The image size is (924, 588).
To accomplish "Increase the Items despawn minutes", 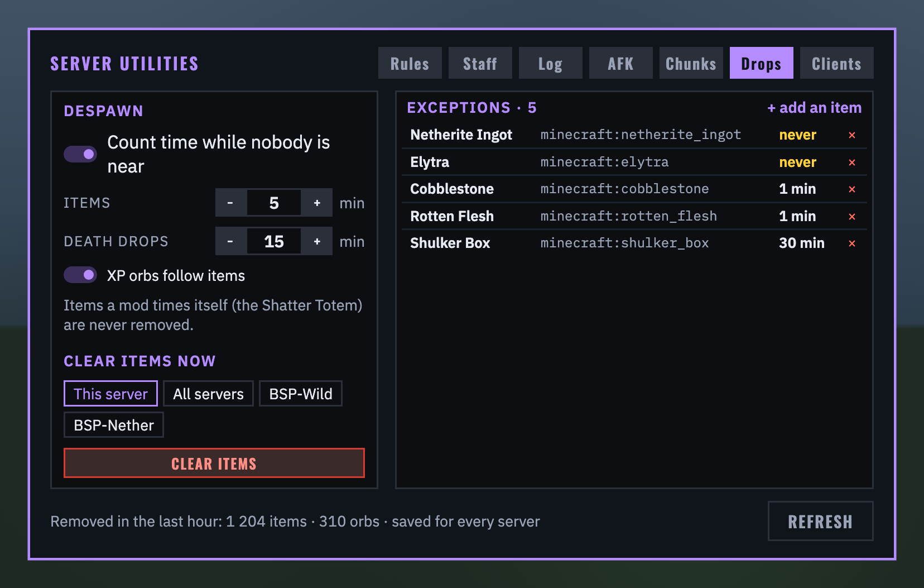I will (317, 203).
